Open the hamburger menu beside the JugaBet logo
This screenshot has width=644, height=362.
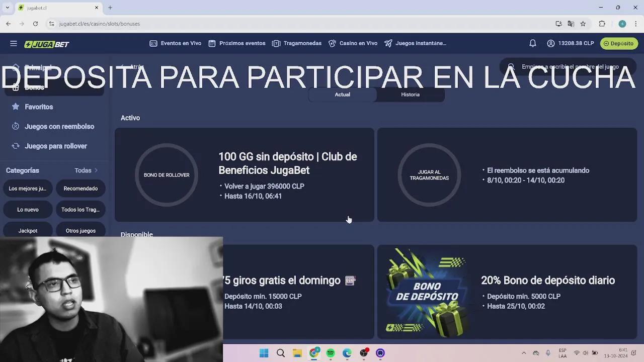point(14,44)
